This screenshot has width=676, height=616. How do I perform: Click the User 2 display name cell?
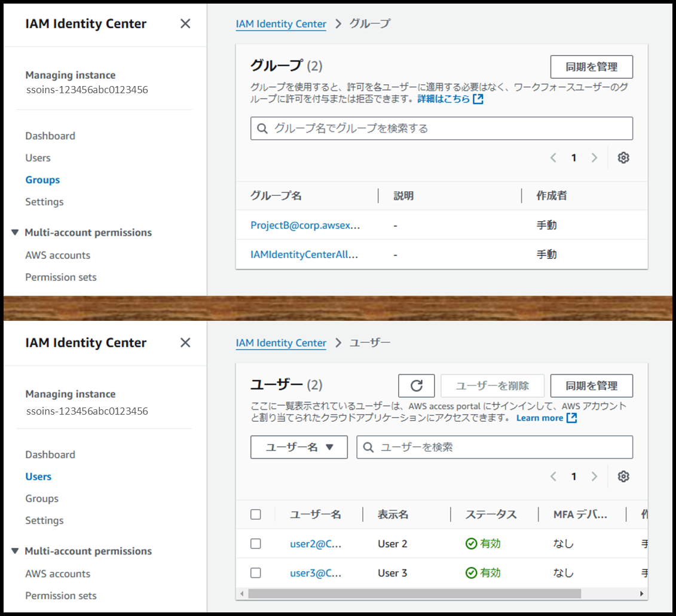point(392,544)
